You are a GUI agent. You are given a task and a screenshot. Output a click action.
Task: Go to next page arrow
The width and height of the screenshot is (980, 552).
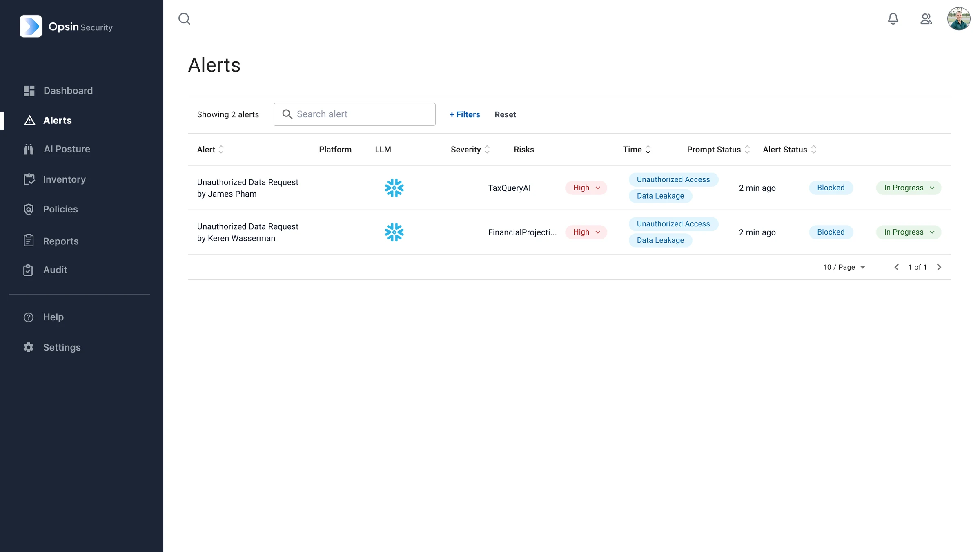pyautogui.click(x=939, y=267)
